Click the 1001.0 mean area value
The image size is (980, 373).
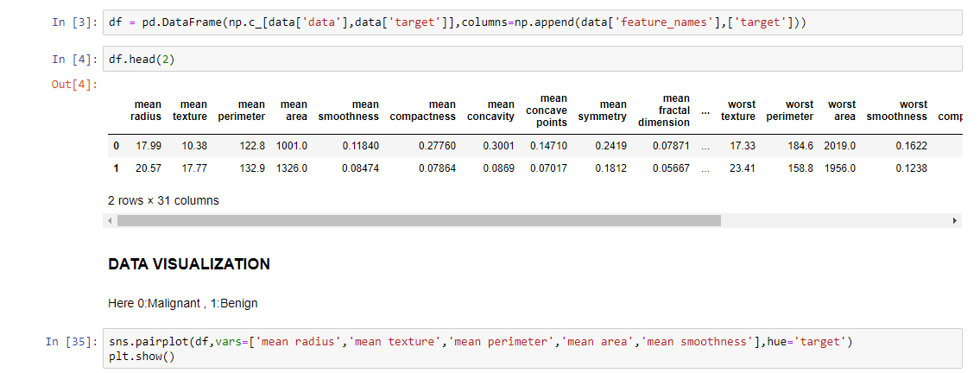(291, 146)
